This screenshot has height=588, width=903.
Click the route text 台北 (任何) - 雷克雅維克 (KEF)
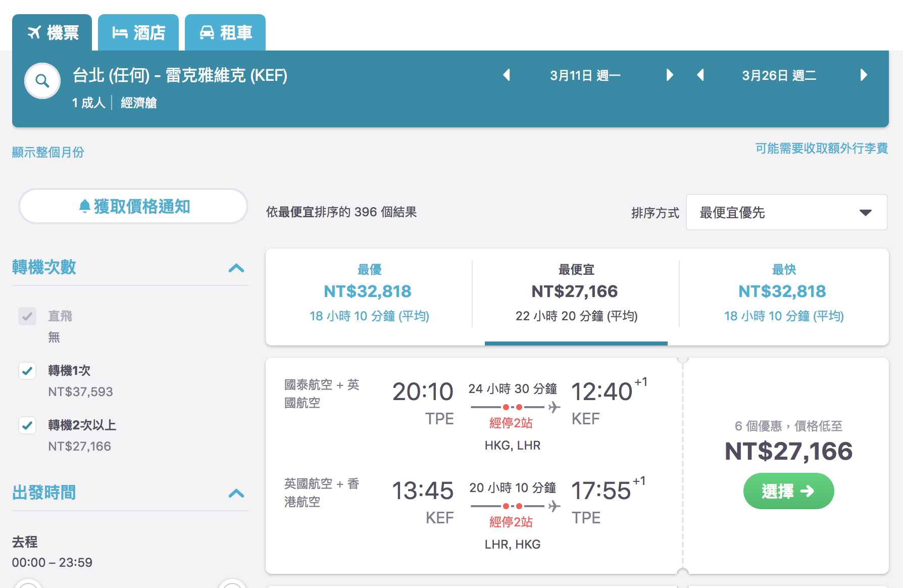(x=180, y=75)
